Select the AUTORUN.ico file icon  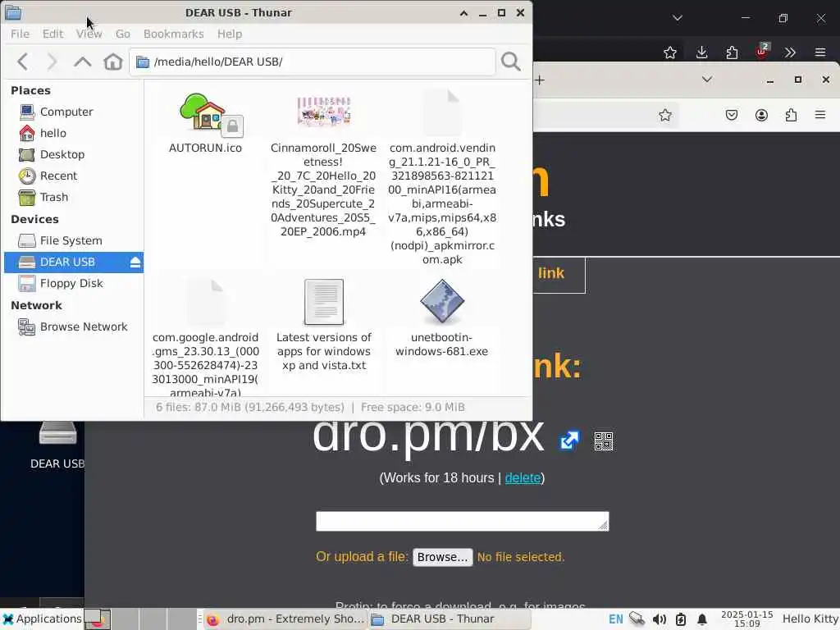tap(205, 112)
